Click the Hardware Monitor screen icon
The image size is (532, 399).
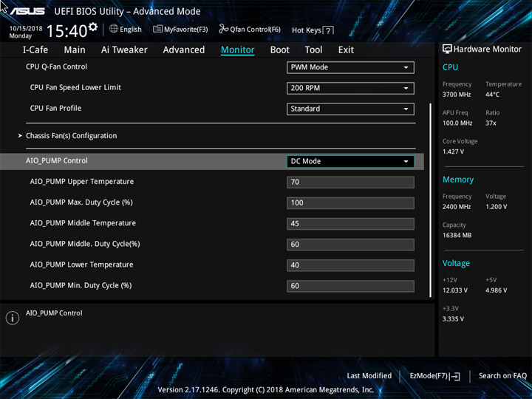pos(447,50)
